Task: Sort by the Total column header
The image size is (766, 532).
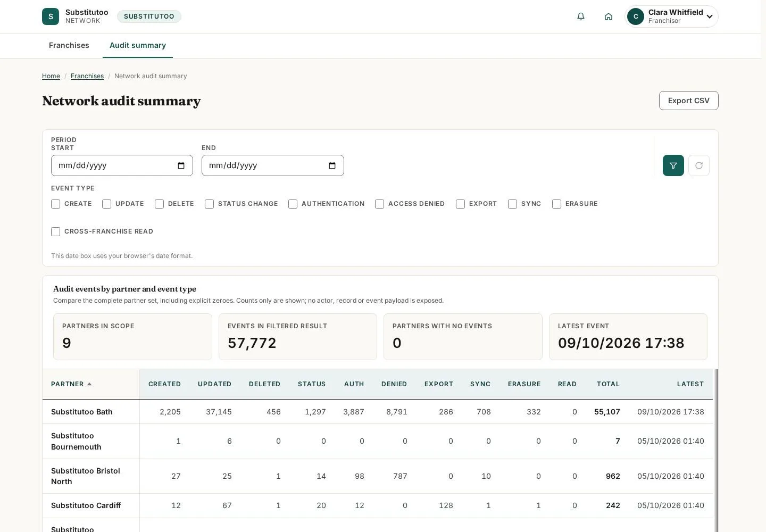Action: click(608, 384)
